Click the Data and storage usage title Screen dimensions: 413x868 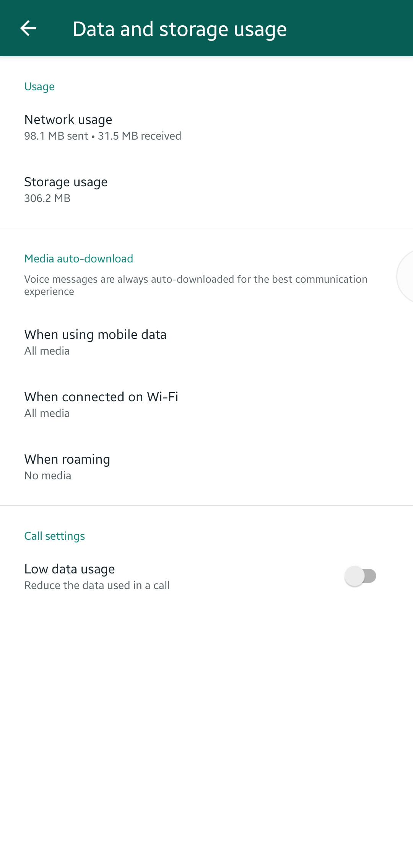click(x=179, y=29)
